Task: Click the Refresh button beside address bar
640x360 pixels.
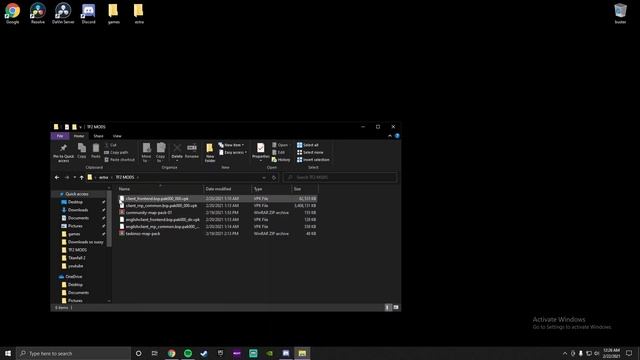Action: pyautogui.click(x=274, y=177)
